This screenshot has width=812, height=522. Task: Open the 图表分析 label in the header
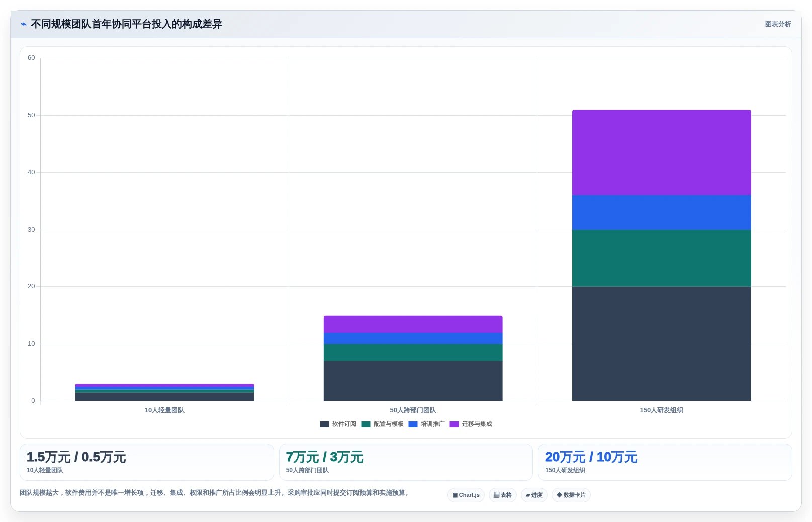click(x=778, y=24)
